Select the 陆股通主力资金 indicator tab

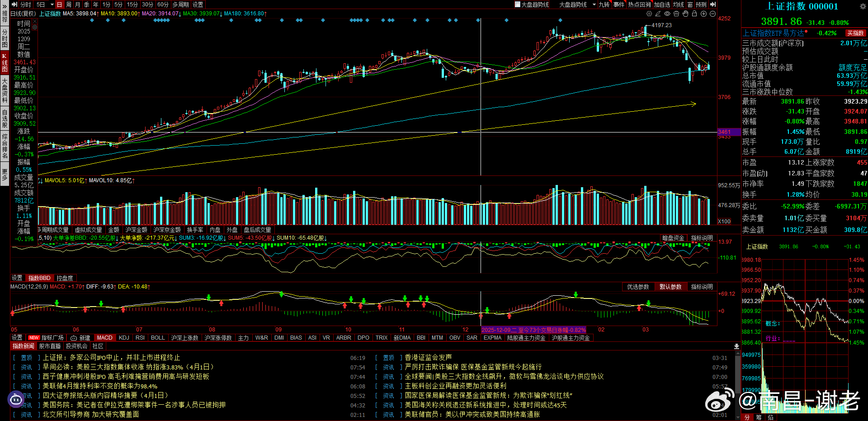coord(526,338)
